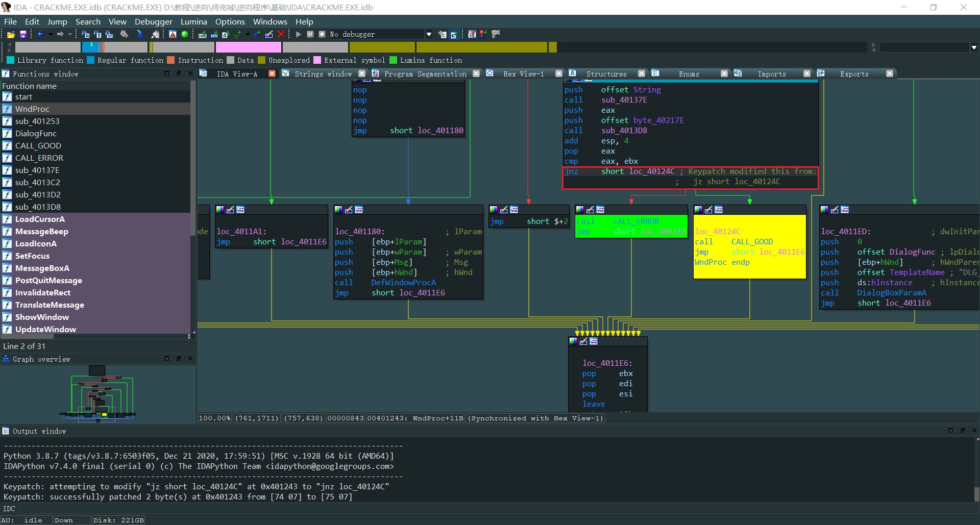
Task: Click the green circle toolbar icon
Action: point(185,34)
